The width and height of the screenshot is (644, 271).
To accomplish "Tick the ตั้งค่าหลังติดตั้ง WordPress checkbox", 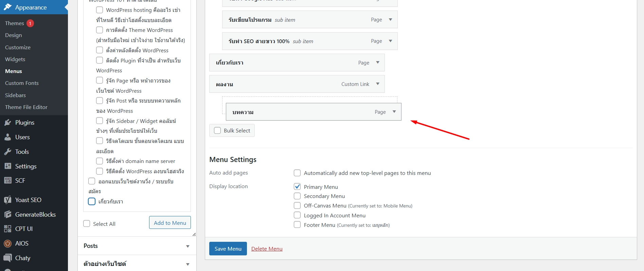I will [x=100, y=50].
